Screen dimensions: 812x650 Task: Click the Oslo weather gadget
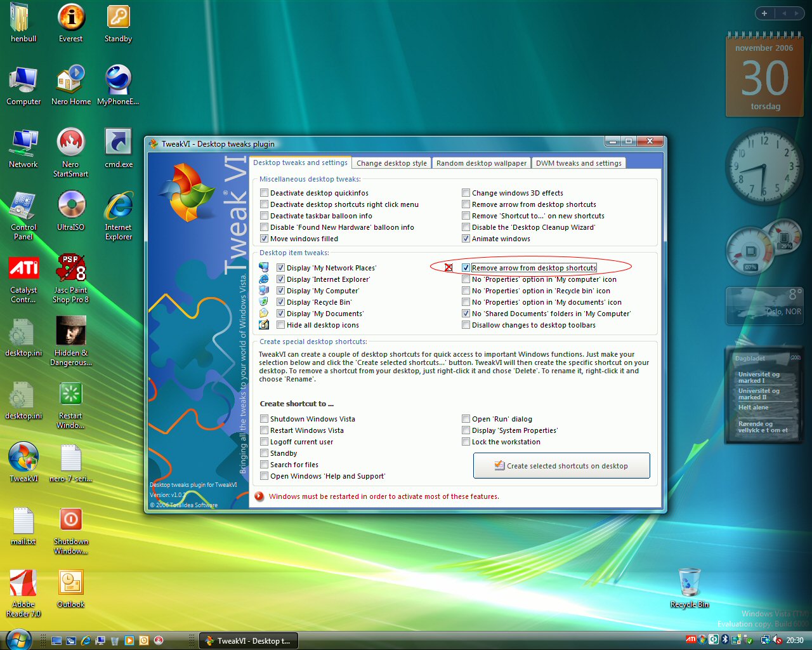[765, 305]
